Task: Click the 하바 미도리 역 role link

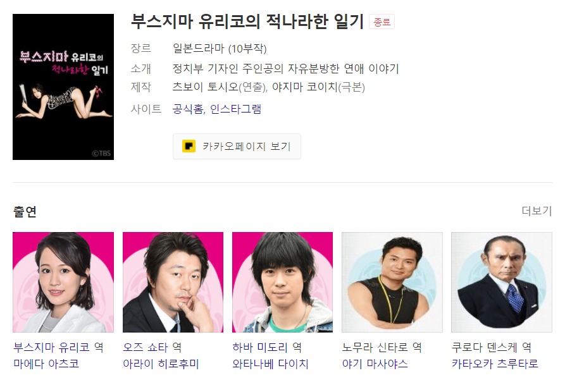Action: coord(267,347)
